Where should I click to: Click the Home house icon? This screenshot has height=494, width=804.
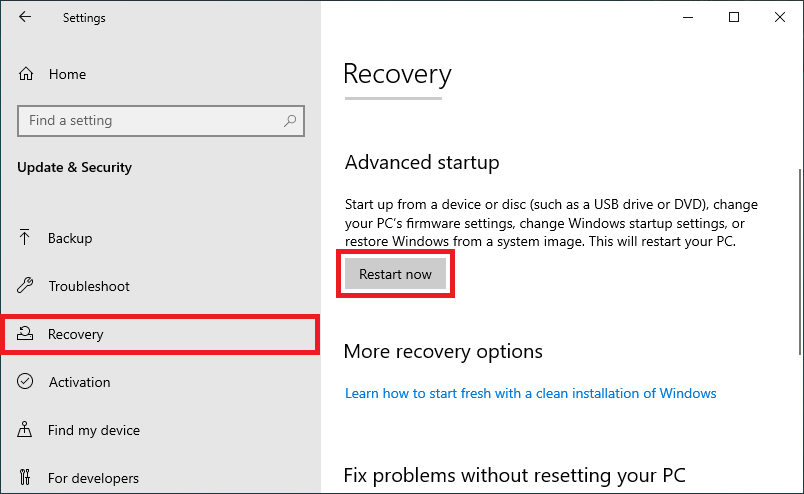click(27, 74)
